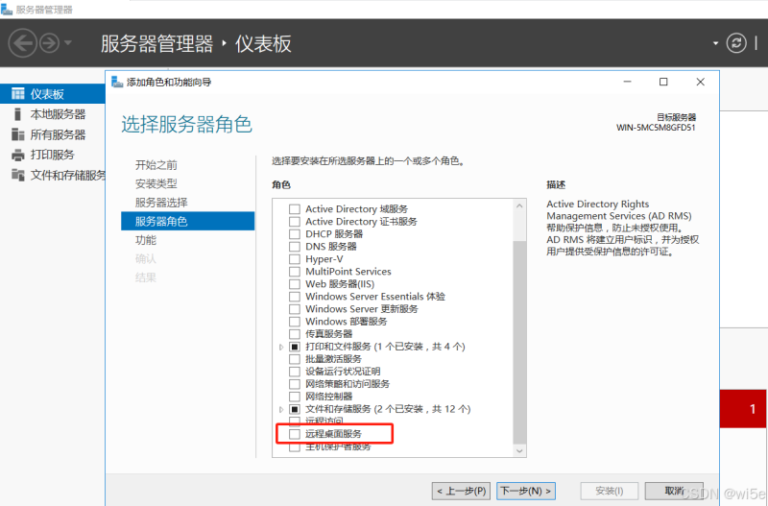Click the 仪表板 grid icon in sidebar
The width and height of the screenshot is (768, 506).
18,94
